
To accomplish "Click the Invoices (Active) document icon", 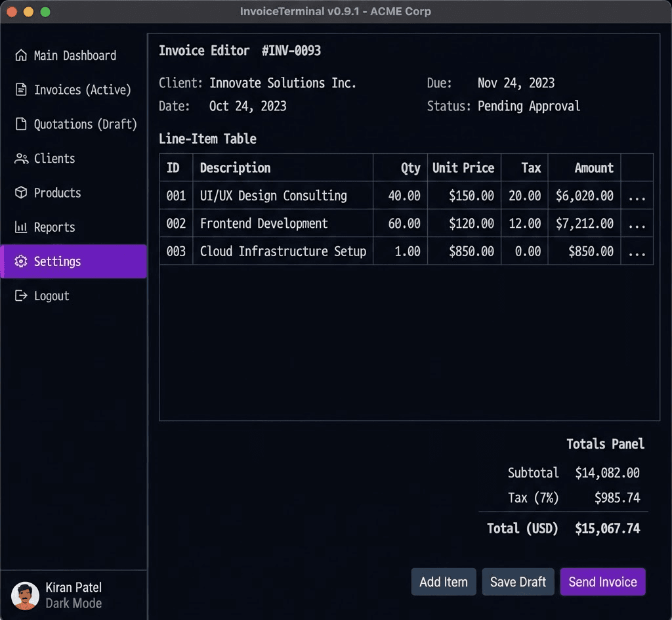I will pos(21,89).
